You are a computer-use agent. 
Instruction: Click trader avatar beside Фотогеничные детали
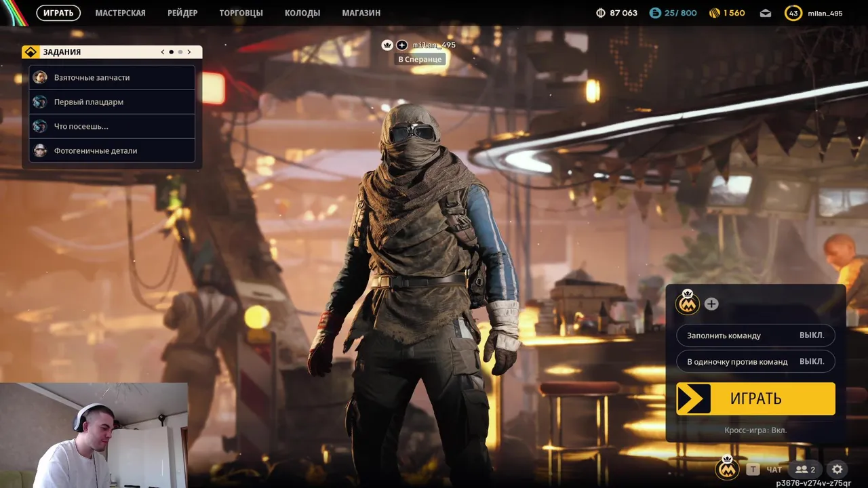coord(40,150)
